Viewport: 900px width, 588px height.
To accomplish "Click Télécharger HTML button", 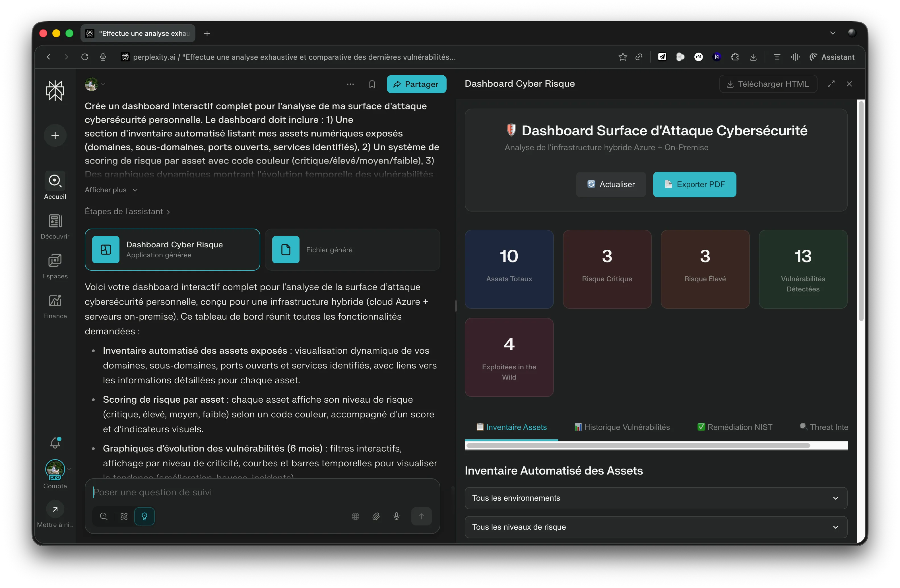I will [768, 84].
